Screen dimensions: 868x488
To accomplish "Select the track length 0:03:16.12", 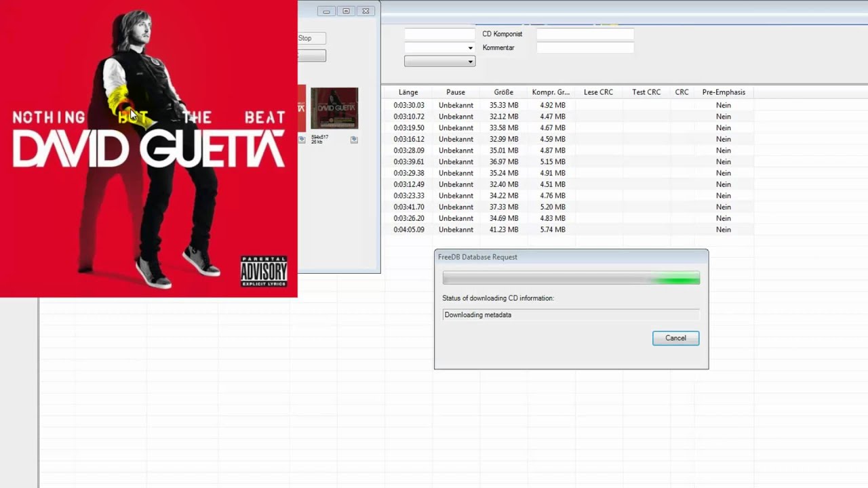I will point(409,139).
